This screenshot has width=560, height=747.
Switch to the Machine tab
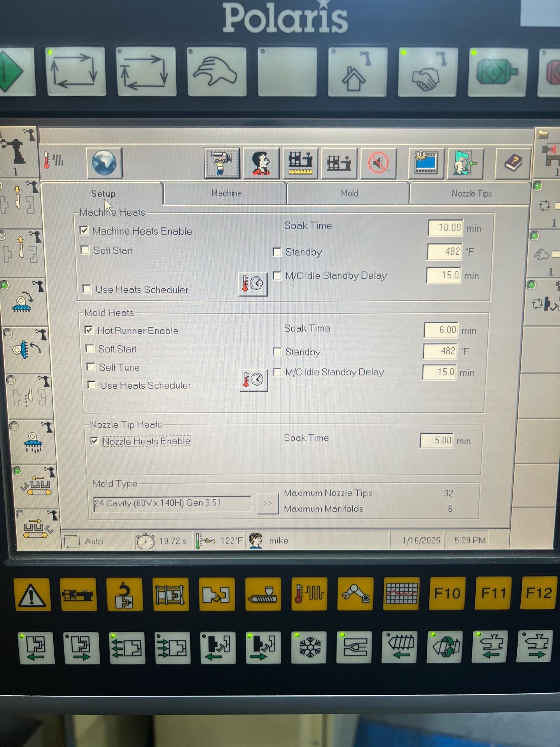point(226,193)
